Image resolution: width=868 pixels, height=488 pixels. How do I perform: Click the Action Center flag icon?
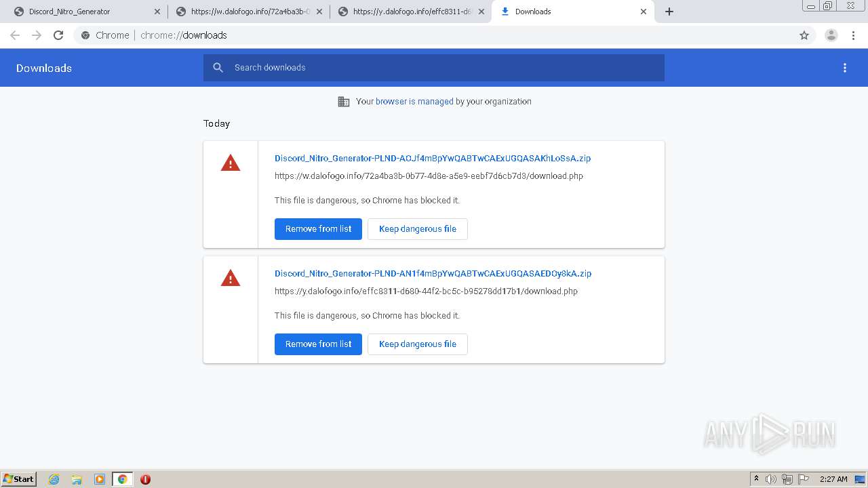[804, 479]
